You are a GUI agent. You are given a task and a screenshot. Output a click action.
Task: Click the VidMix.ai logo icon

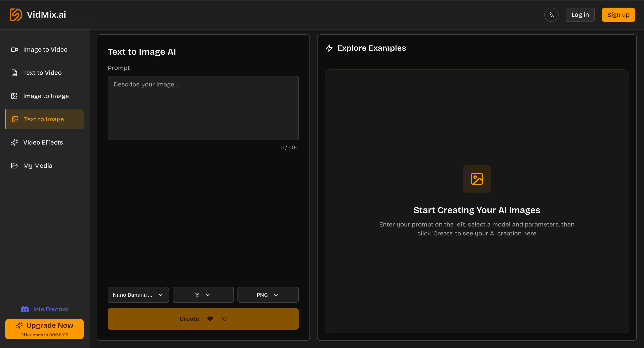16,15
